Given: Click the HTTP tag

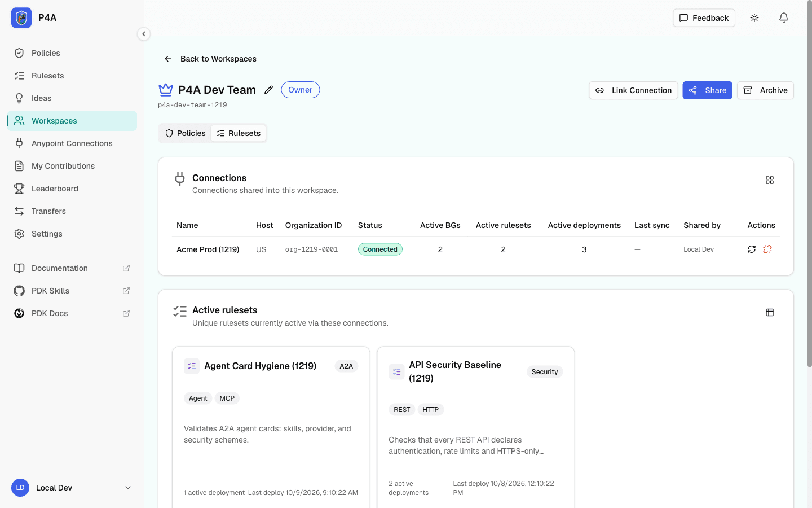Looking at the screenshot, I should coord(431,410).
